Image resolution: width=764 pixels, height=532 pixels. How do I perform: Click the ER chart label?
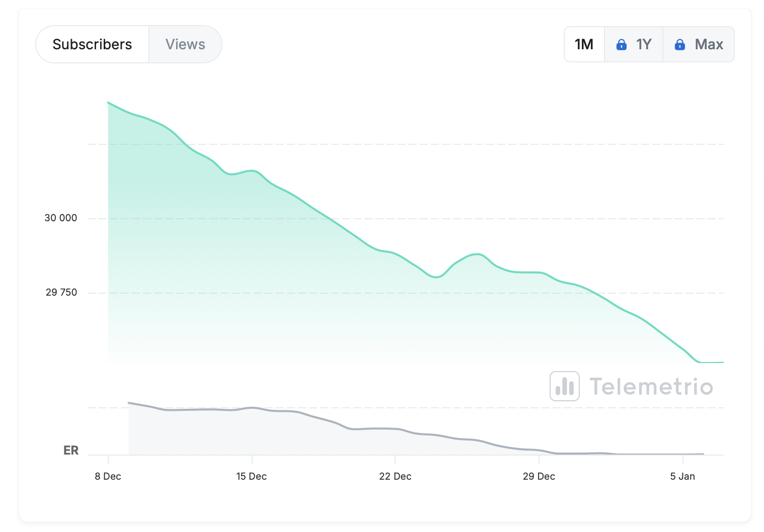(71, 450)
